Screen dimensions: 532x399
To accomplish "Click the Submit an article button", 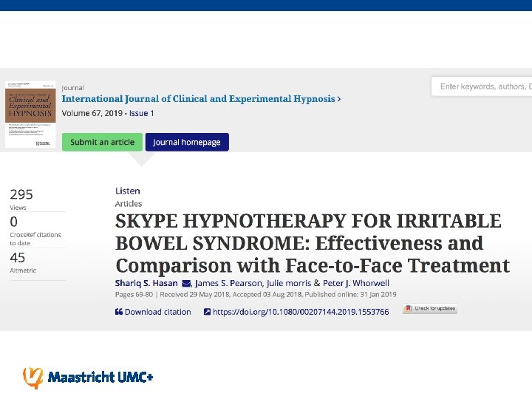I will coord(102,142).
